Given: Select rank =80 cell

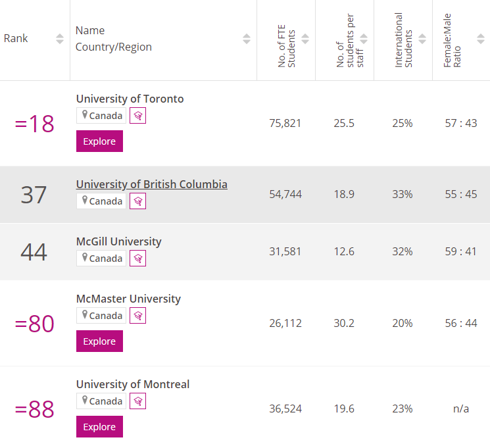Looking at the screenshot, I should point(34,324).
